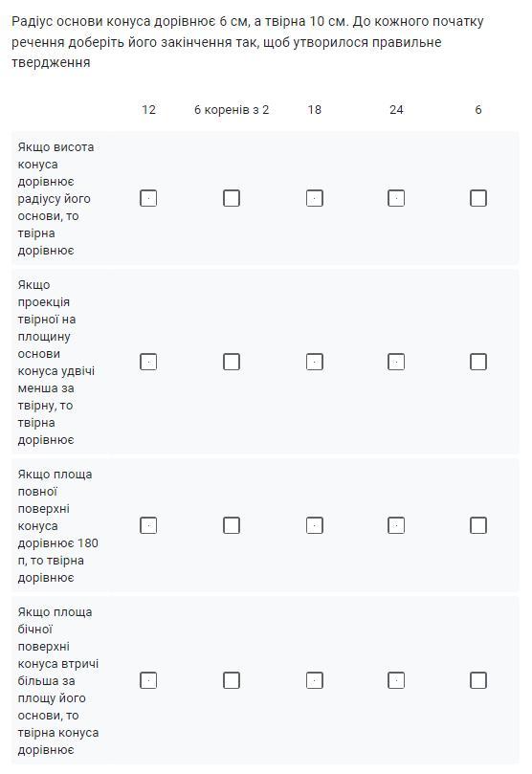The width and height of the screenshot is (532, 774).
Task: Check 6 for the projection of slant row
Action: click(478, 362)
